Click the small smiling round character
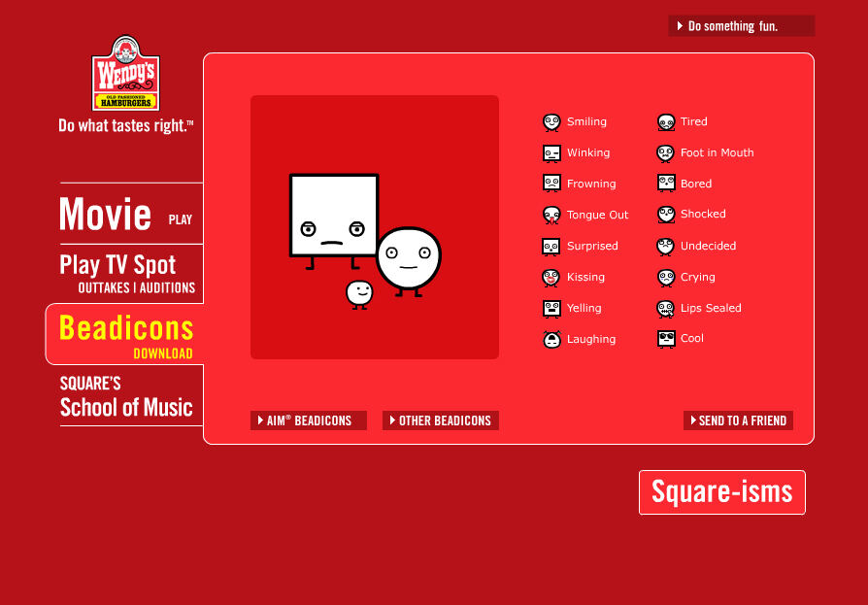This screenshot has height=605, width=868. tap(359, 294)
